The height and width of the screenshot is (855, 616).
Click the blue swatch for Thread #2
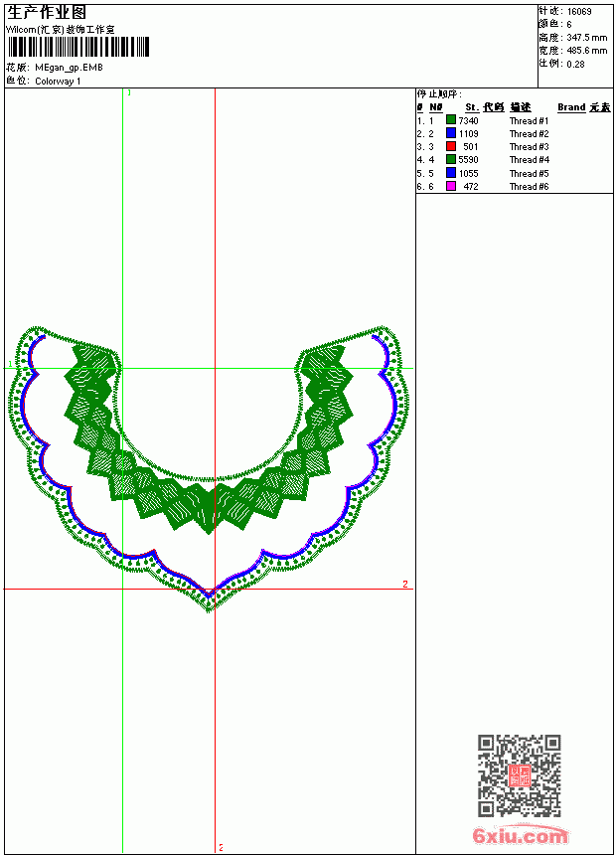tap(451, 132)
